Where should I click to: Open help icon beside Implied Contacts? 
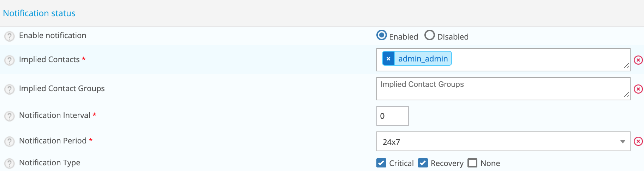coord(10,60)
